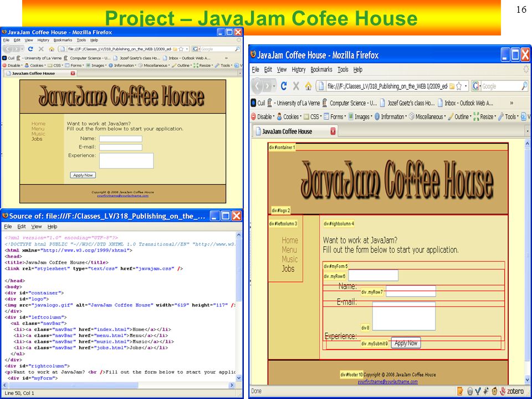Open Cuil bookmark in large Firefox window
Viewport: 532px width, 399px height.
tap(258, 103)
